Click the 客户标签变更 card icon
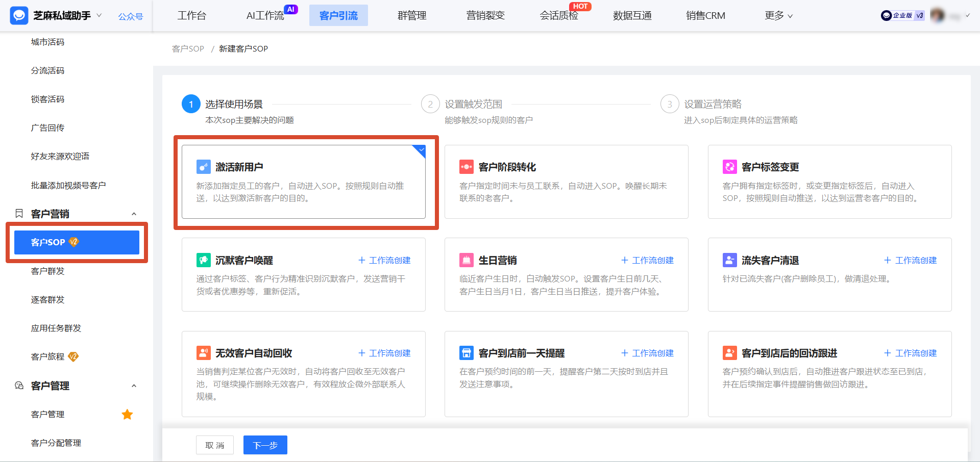Image resolution: width=980 pixels, height=462 pixels. pos(729,167)
